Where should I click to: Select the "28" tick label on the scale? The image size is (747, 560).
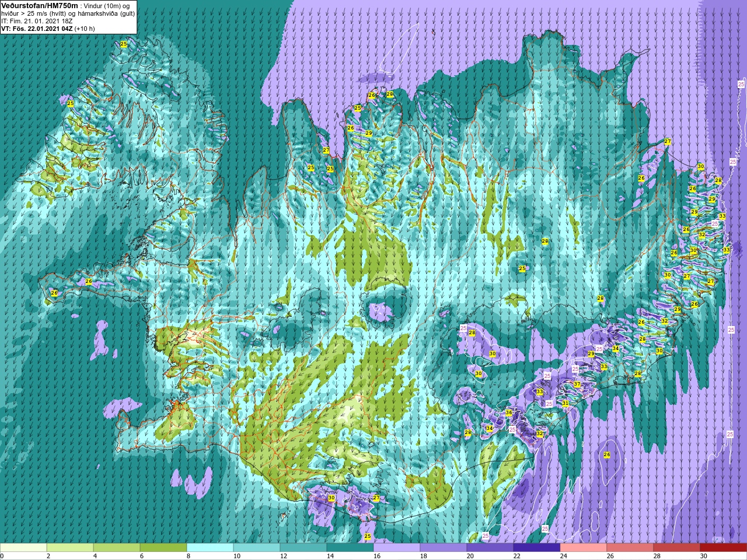(x=657, y=556)
